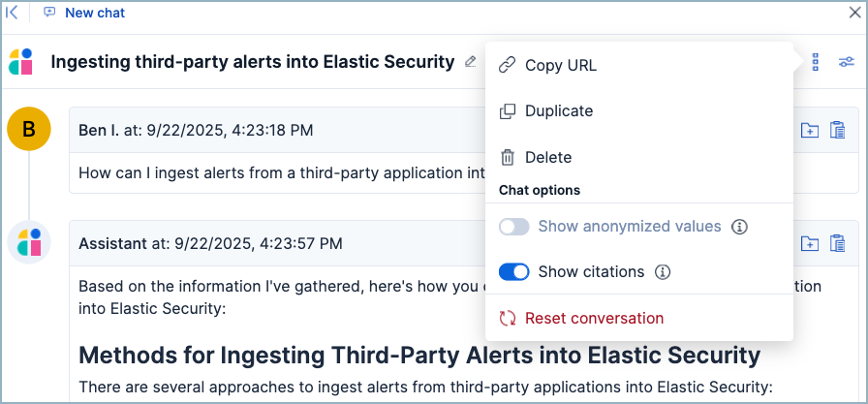Open the chat settings sliders icon
Screen dimensions: 868x404
coord(846,62)
